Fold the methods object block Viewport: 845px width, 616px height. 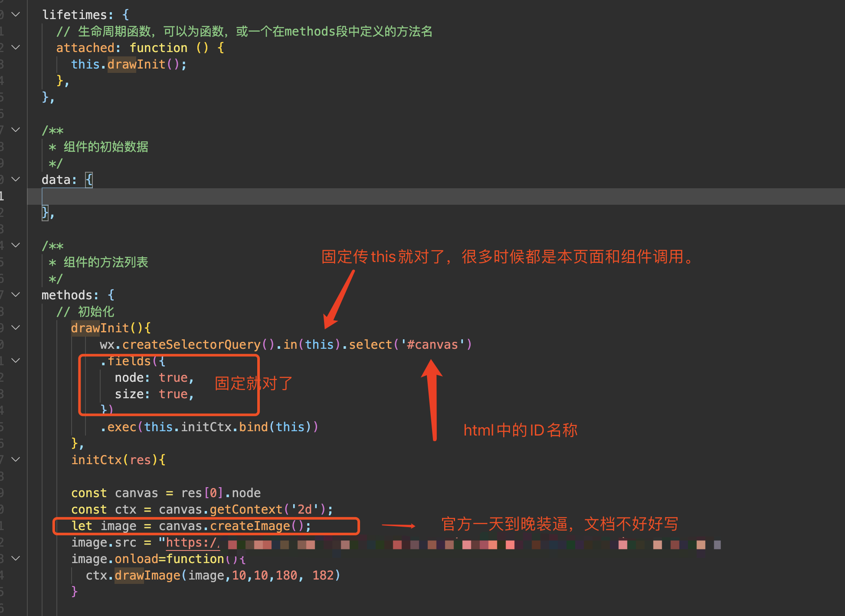pos(16,295)
